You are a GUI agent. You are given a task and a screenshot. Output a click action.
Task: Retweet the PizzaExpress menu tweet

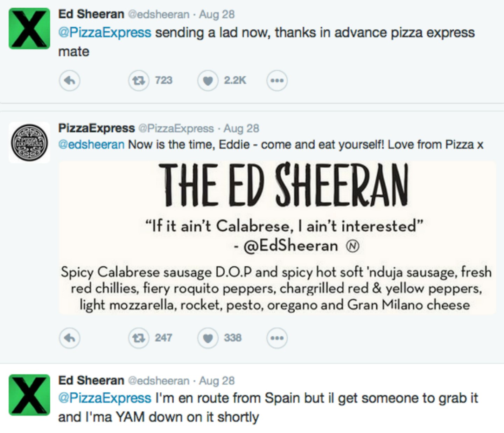139,338
